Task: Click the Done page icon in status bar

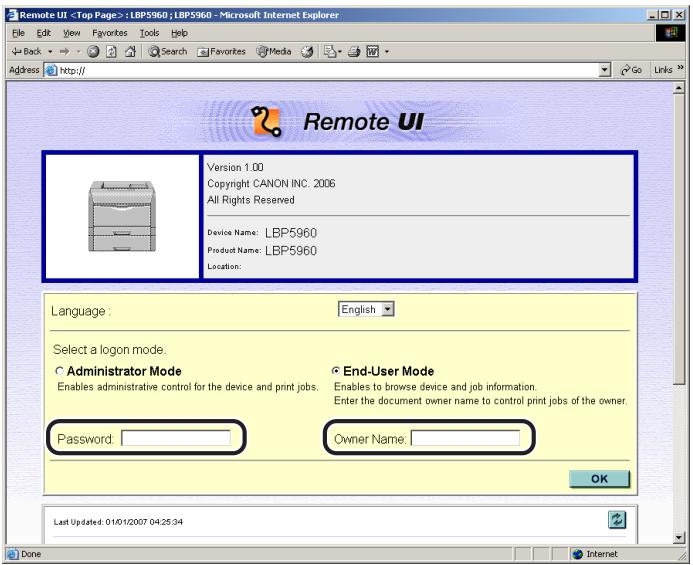Action: tap(13, 554)
